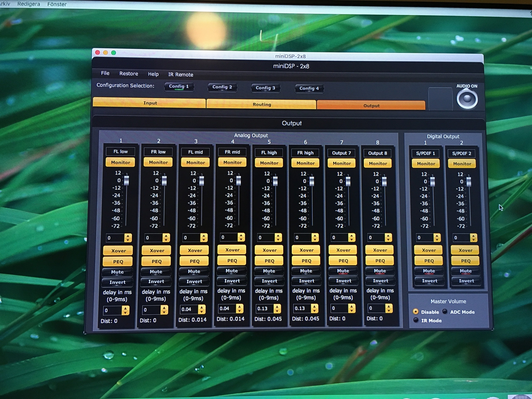Click the FR low delay value field
532x399 pixels.
151,310
